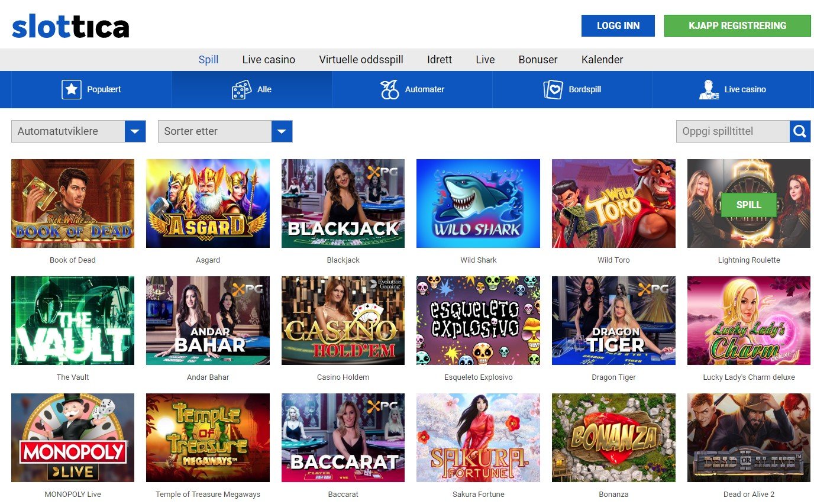
Task: Open the Bonuser menu item
Action: point(537,59)
